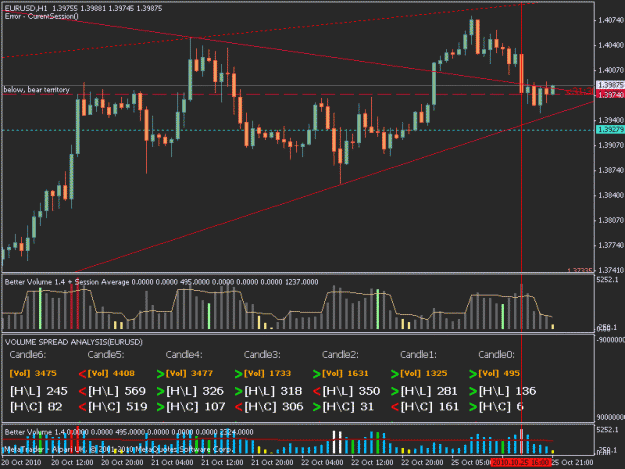Click the red arrow beside [H\C] 519

(83, 407)
